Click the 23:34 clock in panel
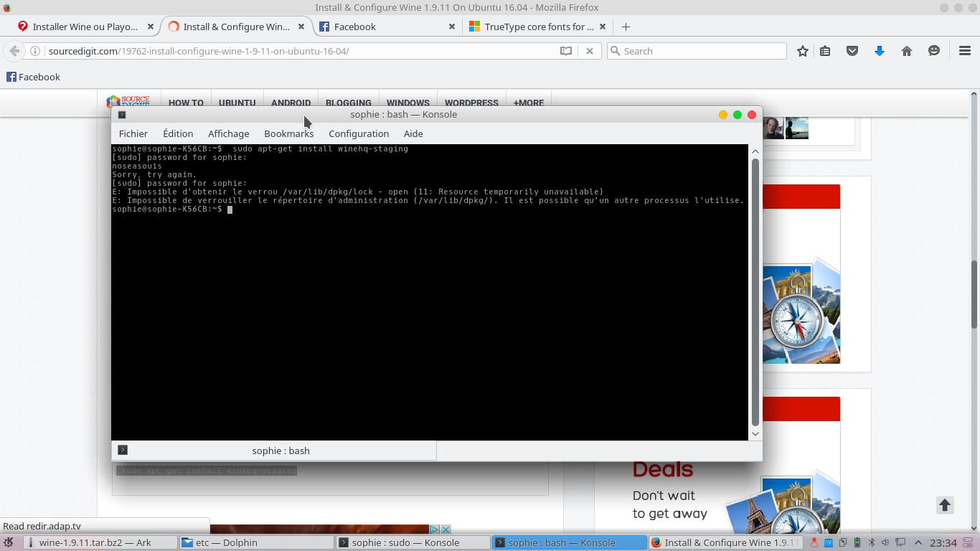The width and height of the screenshot is (980, 551). coord(943,543)
